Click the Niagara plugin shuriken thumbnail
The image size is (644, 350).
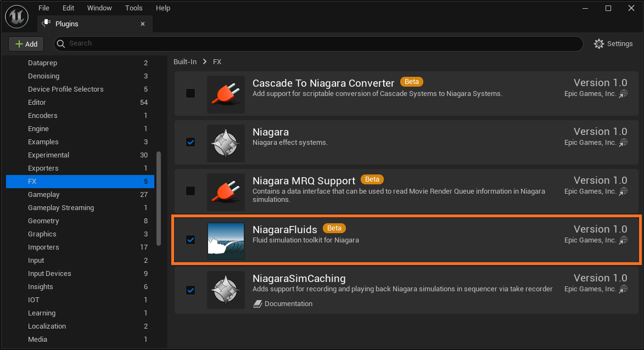pos(226,143)
